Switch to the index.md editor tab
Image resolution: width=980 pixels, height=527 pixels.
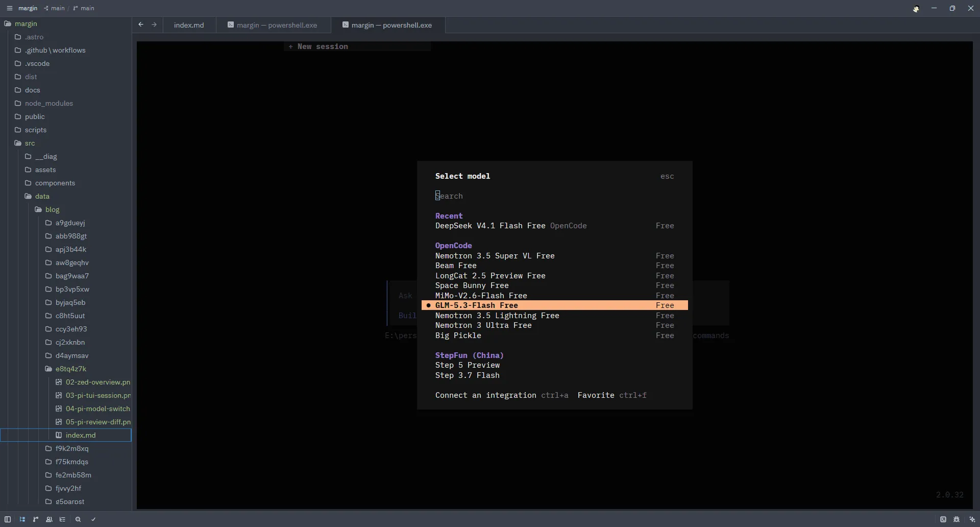(x=189, y=25)
